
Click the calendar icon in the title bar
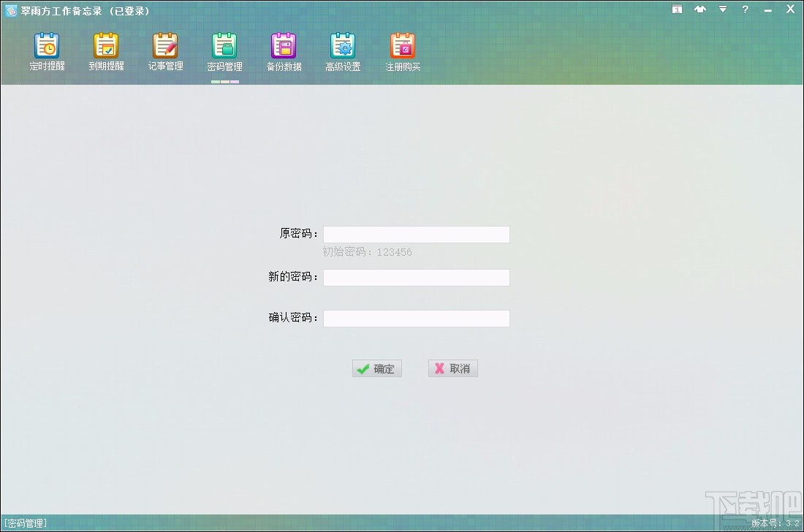point(676,9)
